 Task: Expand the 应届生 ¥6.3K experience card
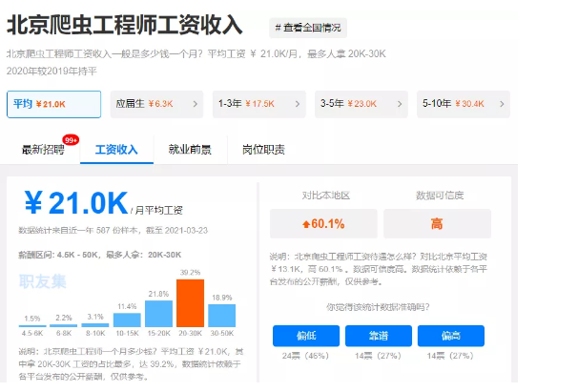point(155,103)
